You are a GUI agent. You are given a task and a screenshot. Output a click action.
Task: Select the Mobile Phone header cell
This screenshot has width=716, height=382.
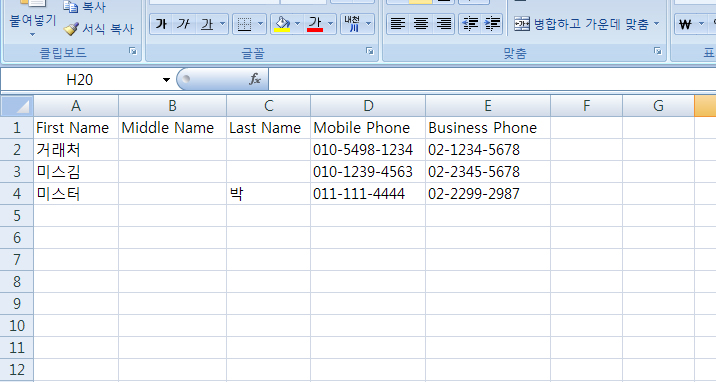pyautogui.click(x=368, y=128)
